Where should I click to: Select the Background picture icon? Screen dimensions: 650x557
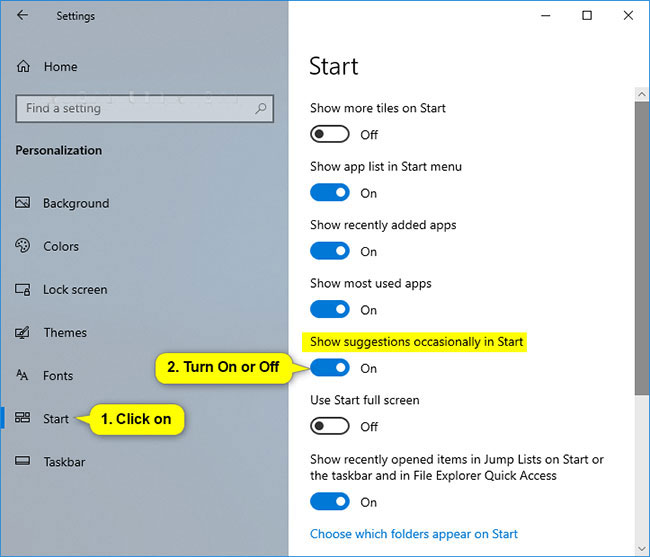tap(22, 203)
